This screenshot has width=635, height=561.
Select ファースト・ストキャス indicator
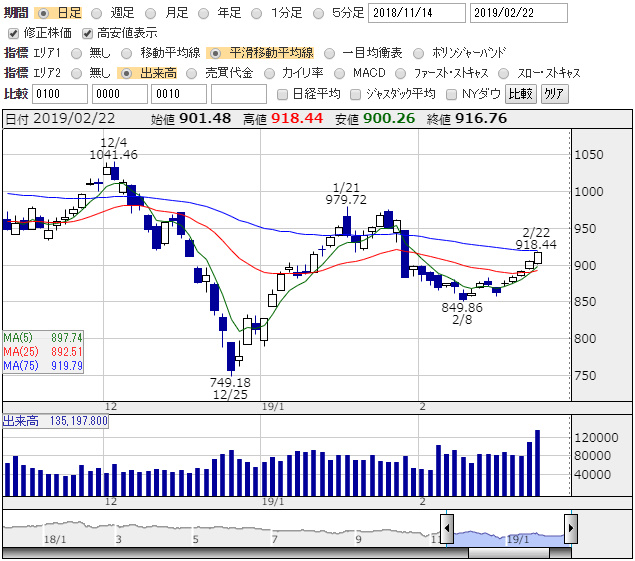point(400,73)
